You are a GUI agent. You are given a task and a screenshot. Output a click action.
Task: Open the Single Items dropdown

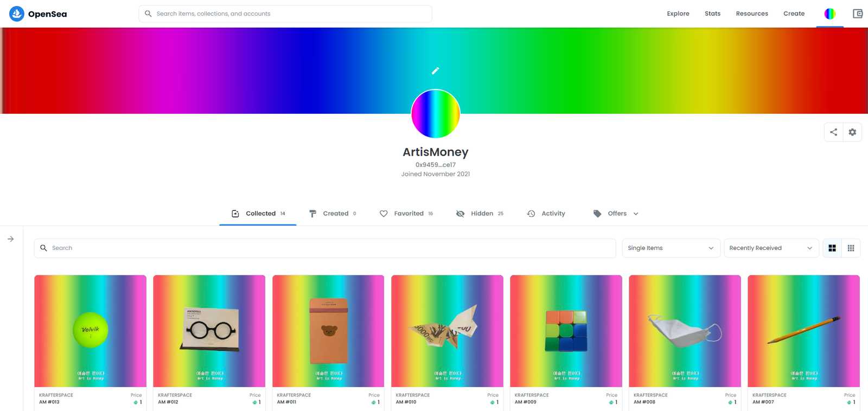tap(671, 248)
